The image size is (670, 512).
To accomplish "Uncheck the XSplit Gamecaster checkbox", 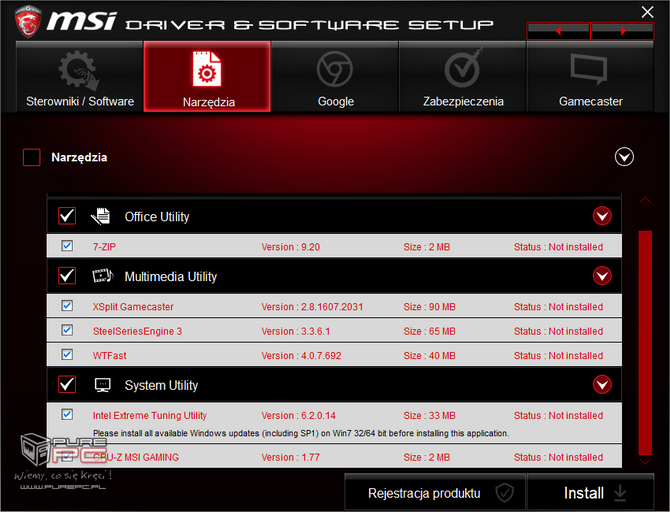I will click(x=67, y=306).
